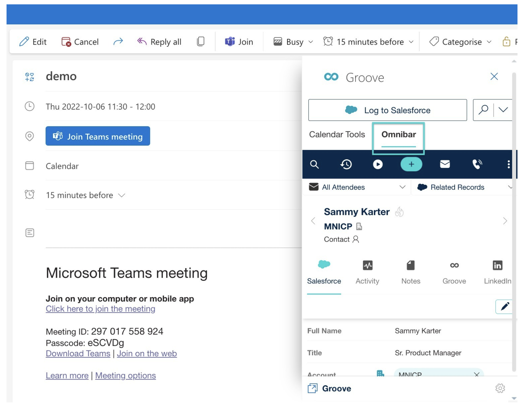Open the Learn more link
532x418 pixels.
[67, 376]
